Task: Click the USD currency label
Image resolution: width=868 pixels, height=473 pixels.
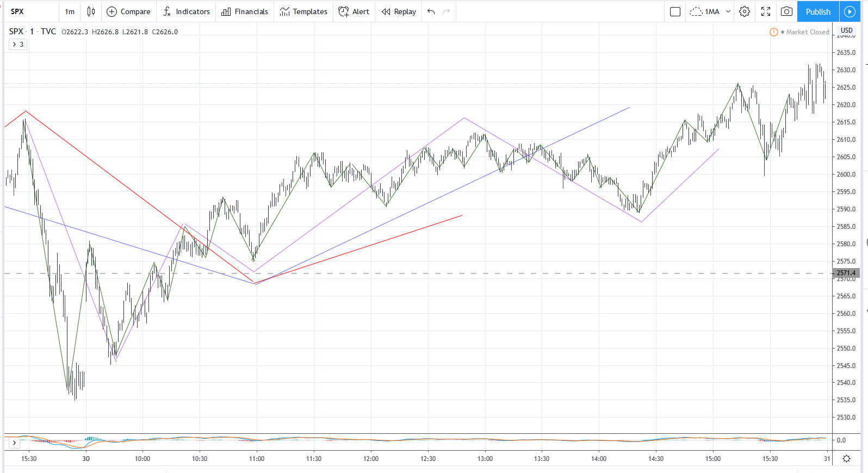Action: [x=847, y=30]
